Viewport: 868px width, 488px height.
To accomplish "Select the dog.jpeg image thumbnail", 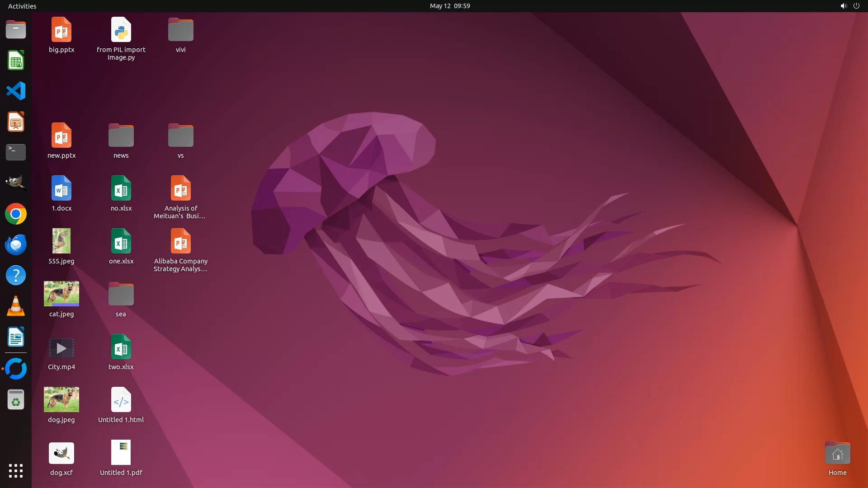I will coord(61,399).
